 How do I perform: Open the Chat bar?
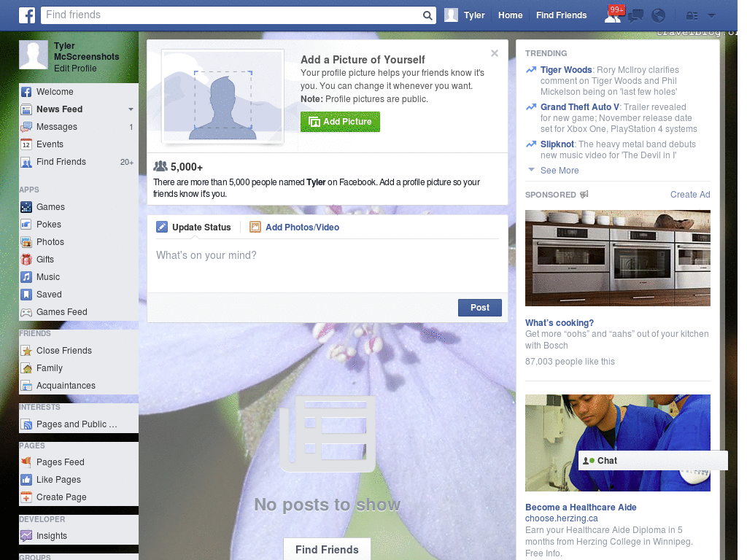(653, 461)
